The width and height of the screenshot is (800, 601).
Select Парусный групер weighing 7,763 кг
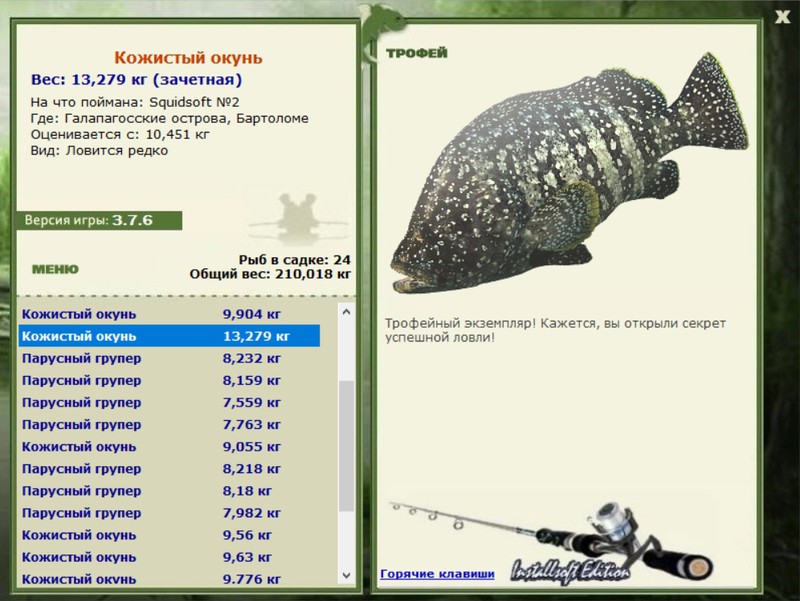tap(169, 424)
